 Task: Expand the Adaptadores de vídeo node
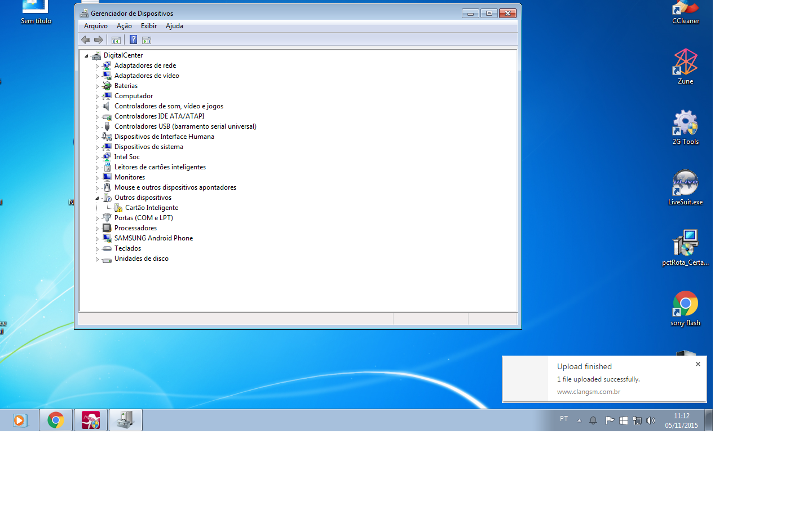click(97, 76)
